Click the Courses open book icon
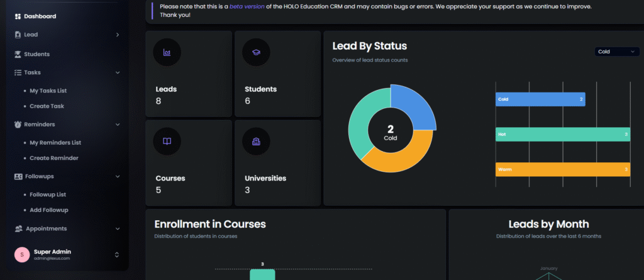The height and width of the screenshot is (280, 644). pyautogui.click(x=167, y=142)
